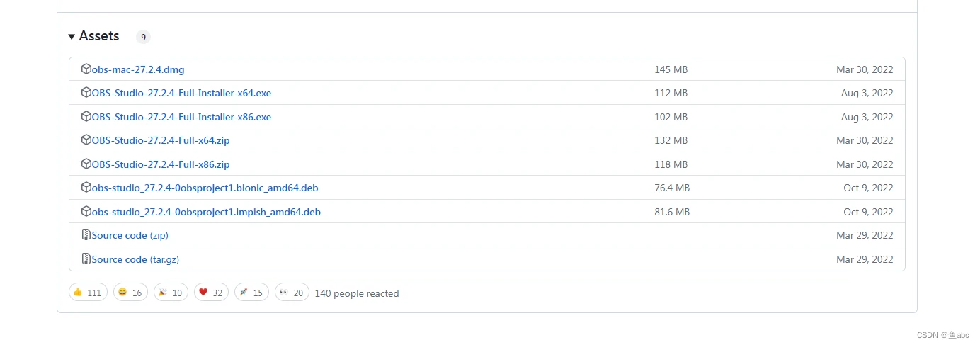Toggle laugh reaction showing 16
Image resolution: width=980 pixels, height=345 pixels.
[130, 293]
